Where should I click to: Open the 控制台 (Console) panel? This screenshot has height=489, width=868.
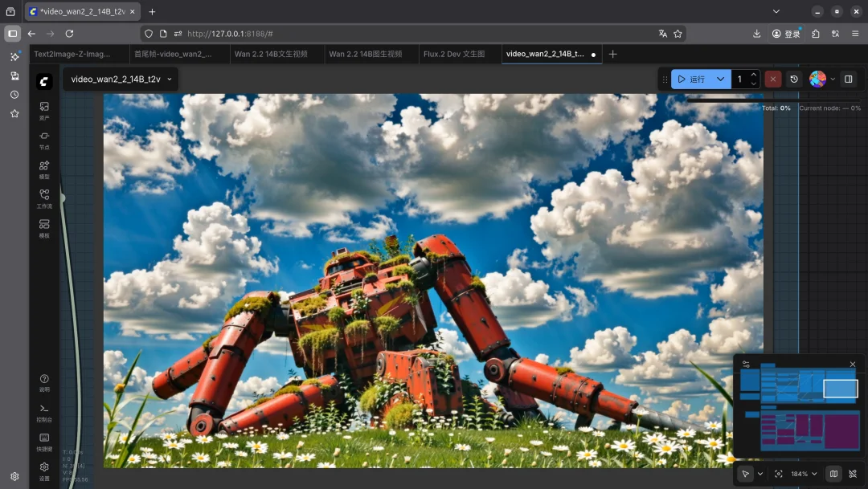click(x=44, y=413)
